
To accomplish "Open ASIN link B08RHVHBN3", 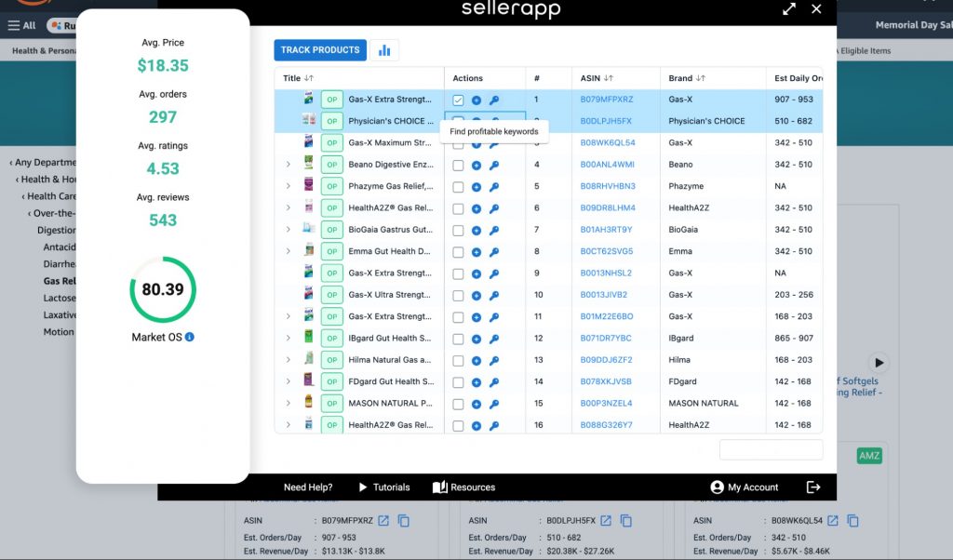I will click(x=608, y=186).
